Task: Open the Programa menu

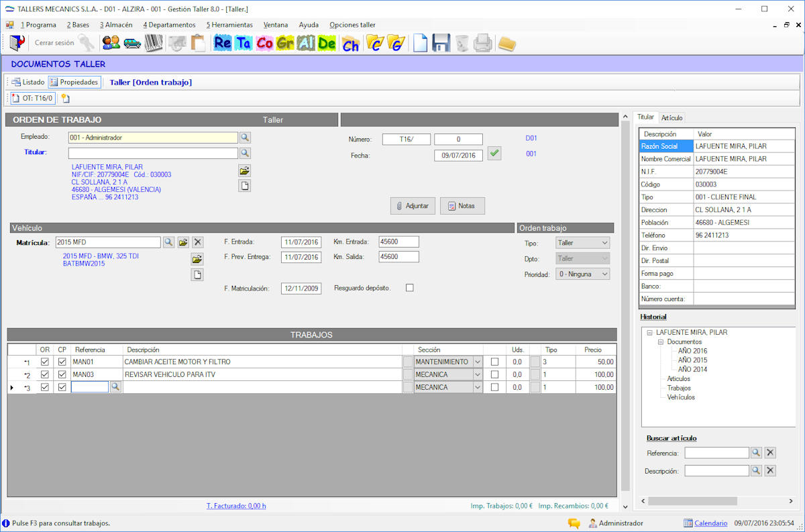Action: coord(38,25)
